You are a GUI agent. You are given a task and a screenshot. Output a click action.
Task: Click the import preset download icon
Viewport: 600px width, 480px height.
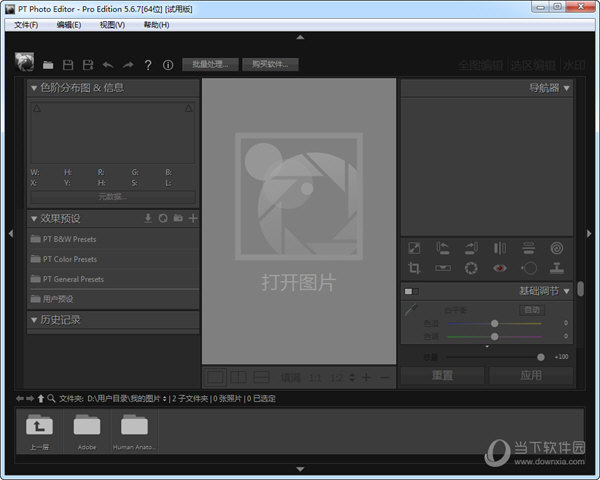[x=148, y=218]
